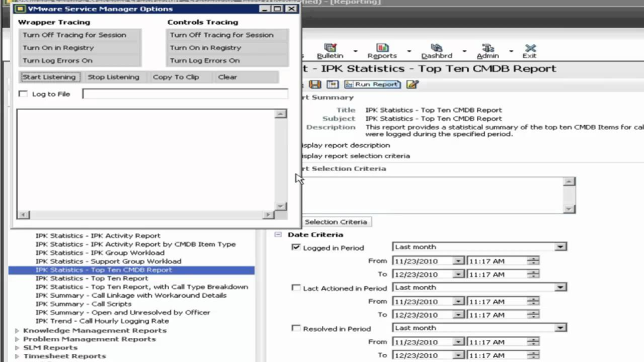Select IPK Summary - Call Linkage with Workaround Details
The image size is (644, 362).
131,295
